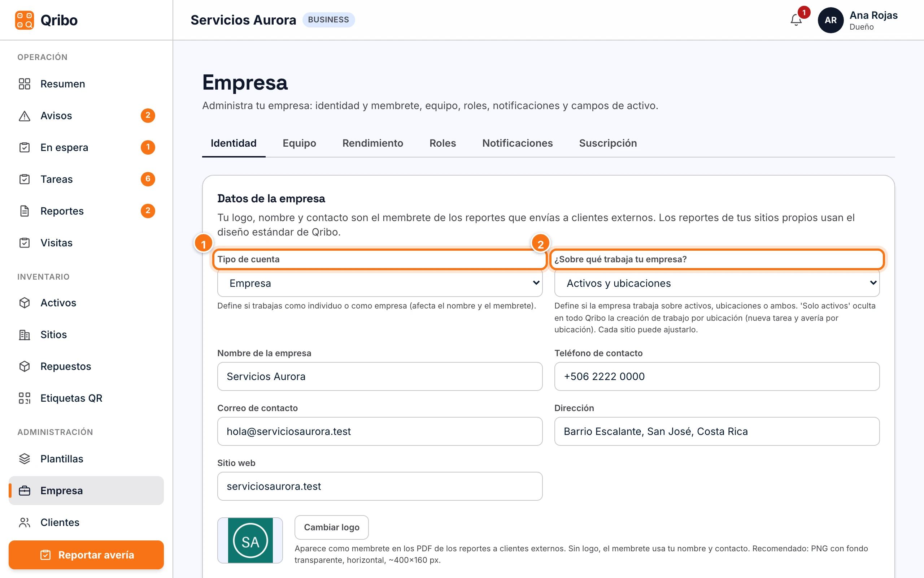This screenshot has height=578, width=924.
Task: Open the Activos y ubicaciones dropdown
Action: pyautogui.click(x=717, y=283)
